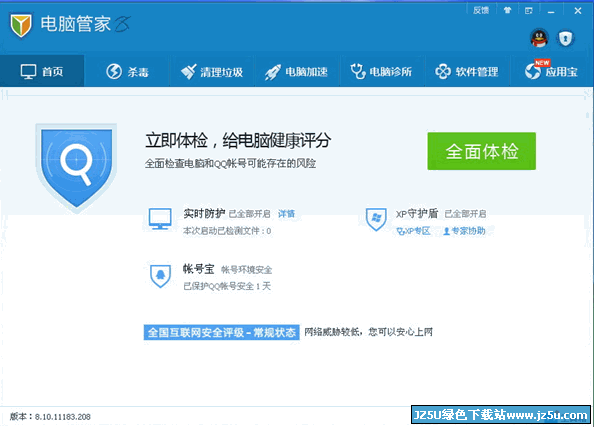The image size is (594, 427).
Task: Go to the 电脑加速 speedup tab
Action: 297,71
